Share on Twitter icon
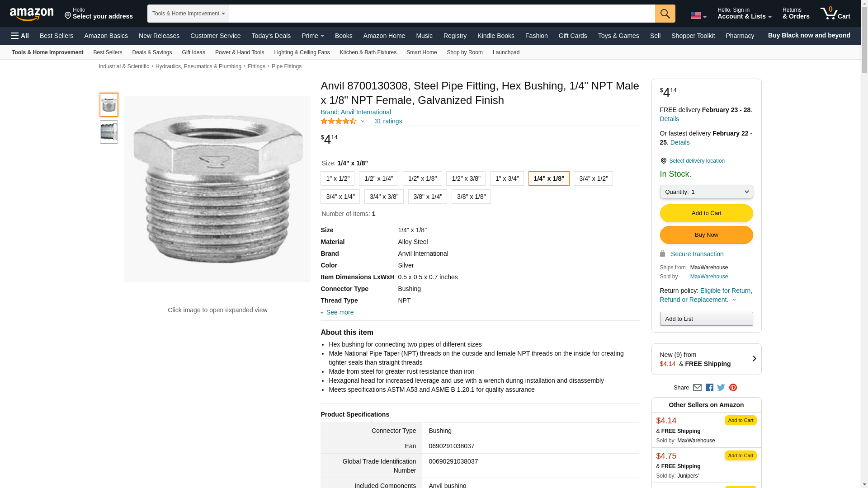The image size is (868, 488). tap(721, 388)
